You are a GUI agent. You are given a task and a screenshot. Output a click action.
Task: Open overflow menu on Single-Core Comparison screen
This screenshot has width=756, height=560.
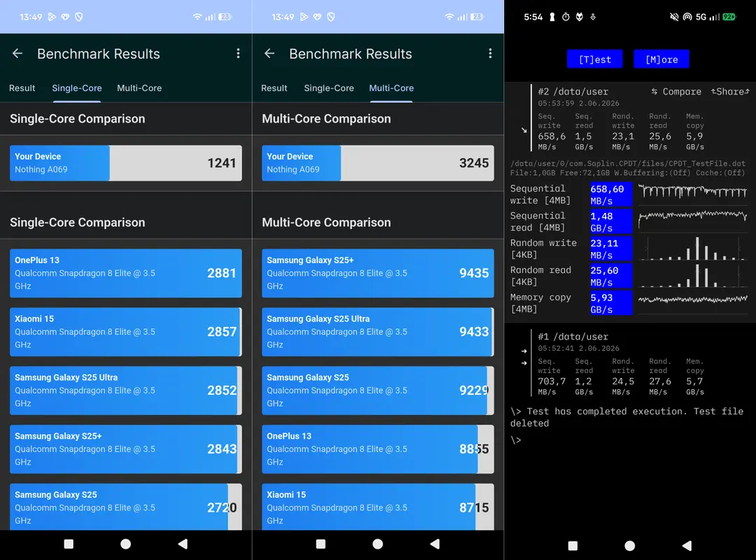point(238,53)
